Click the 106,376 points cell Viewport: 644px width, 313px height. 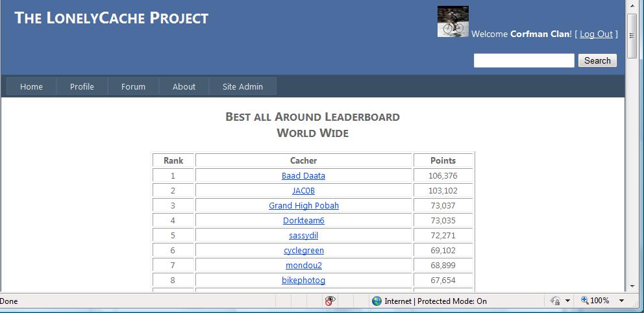click(443, 176)
